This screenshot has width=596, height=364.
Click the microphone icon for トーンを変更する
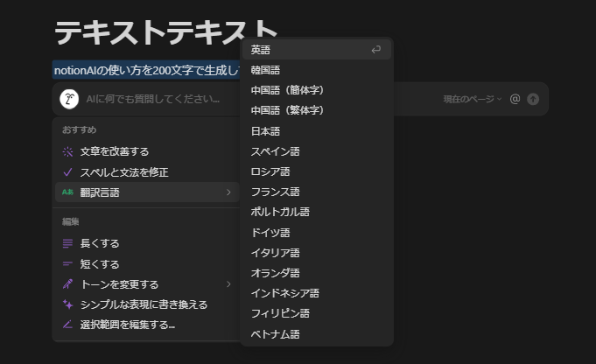tap(67, 284)
